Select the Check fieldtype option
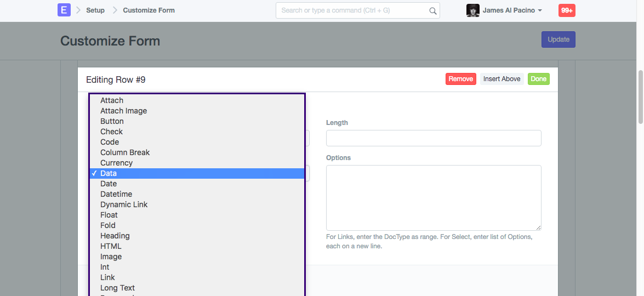Screen dimensions: 644x296 pos(111,132)
